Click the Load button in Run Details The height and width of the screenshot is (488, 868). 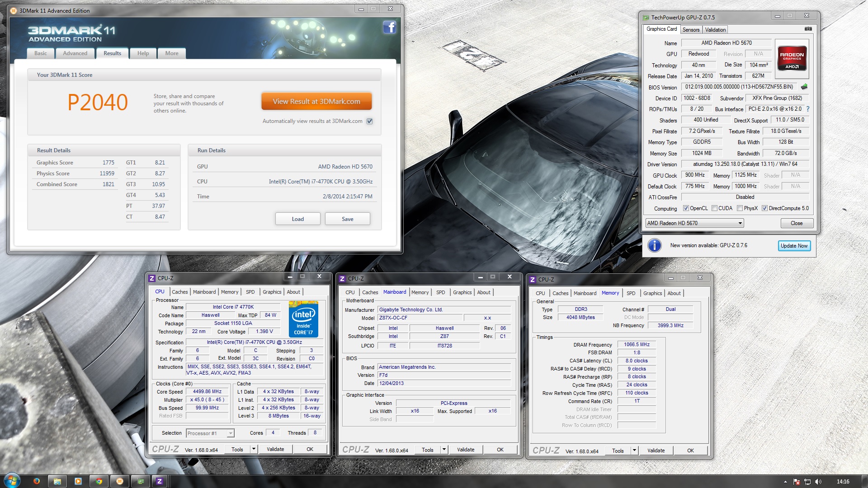click(x=297, y=219)
